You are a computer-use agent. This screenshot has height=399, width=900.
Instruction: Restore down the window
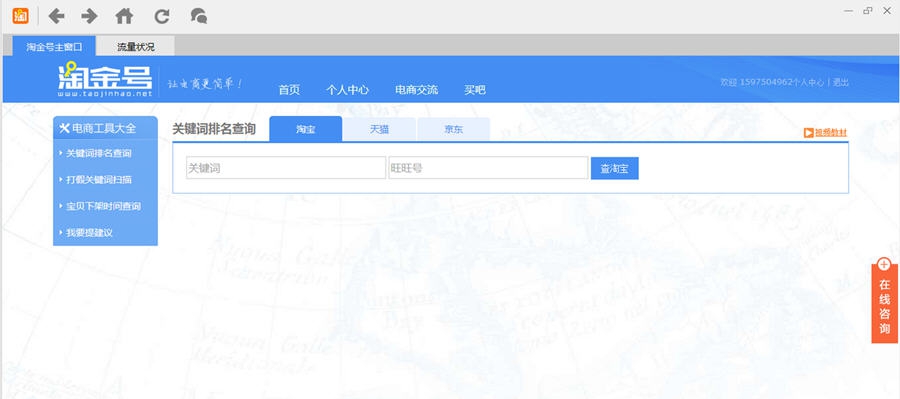(867, 10)
